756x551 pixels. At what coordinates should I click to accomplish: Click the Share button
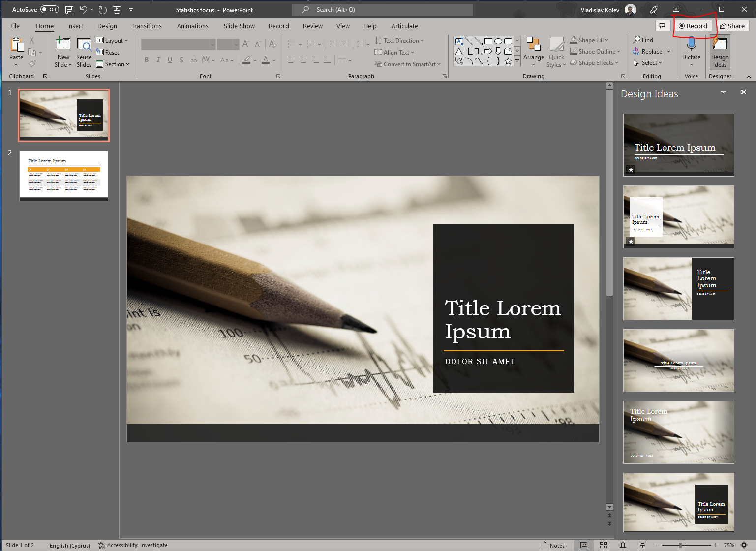pyautogui.click(x=733, y=26)
